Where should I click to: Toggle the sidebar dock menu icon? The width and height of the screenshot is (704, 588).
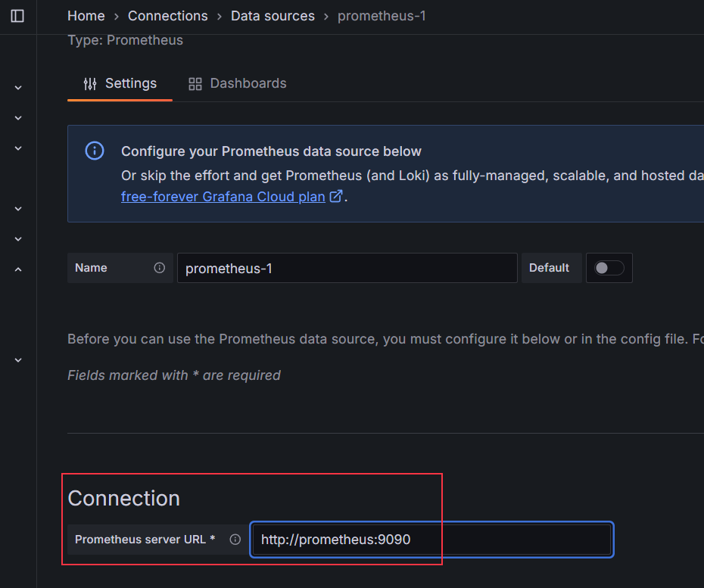tap(17, 16)
